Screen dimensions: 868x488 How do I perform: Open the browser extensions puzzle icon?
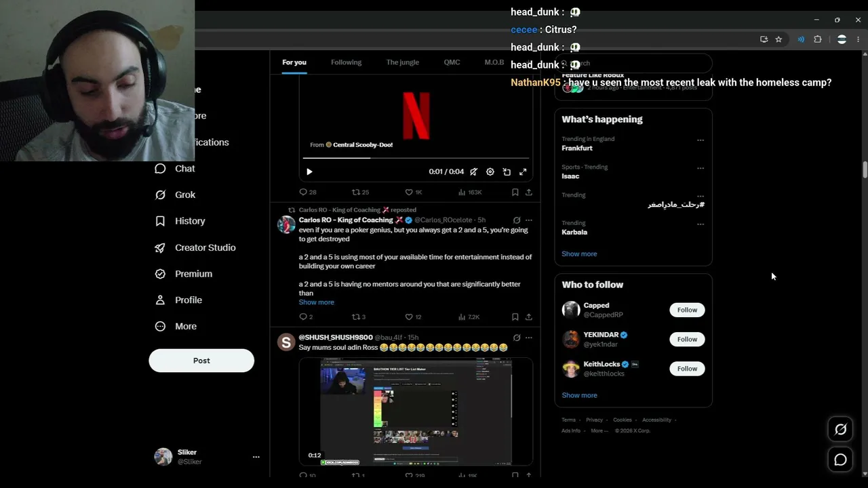pyautogui.click(x=818, y=39)
